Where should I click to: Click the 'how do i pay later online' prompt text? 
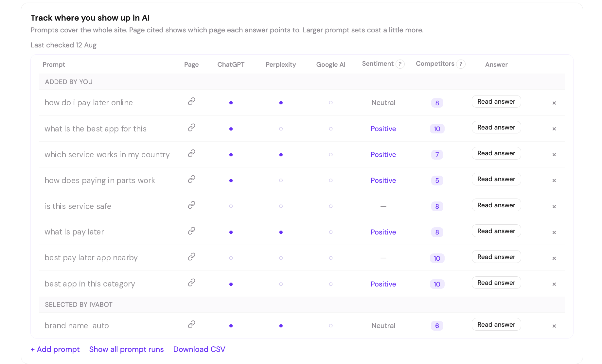point(89,103)
